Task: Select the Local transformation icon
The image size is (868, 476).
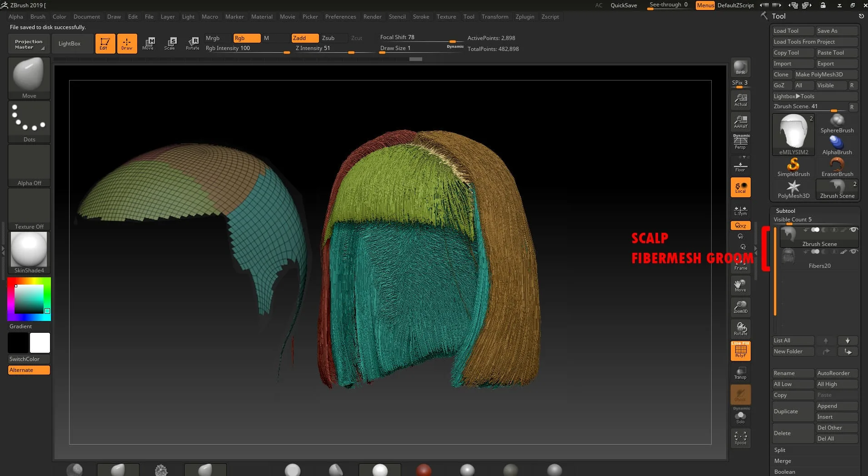Action: click(740, 187)
